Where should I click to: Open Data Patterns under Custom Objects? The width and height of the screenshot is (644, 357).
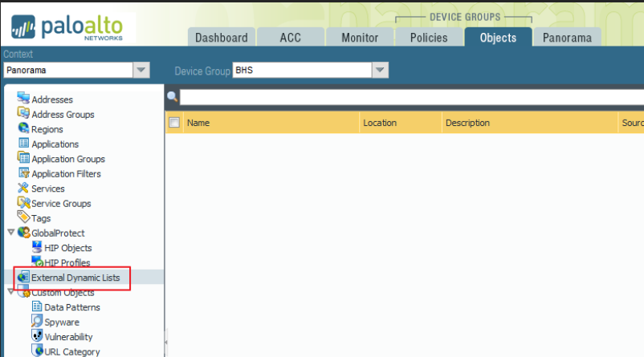[72, 307]
